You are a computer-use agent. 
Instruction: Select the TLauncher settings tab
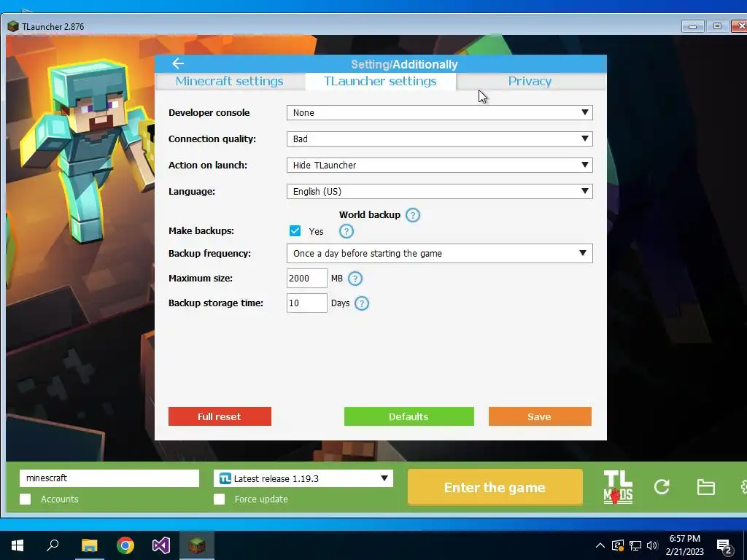coord(380,82)
